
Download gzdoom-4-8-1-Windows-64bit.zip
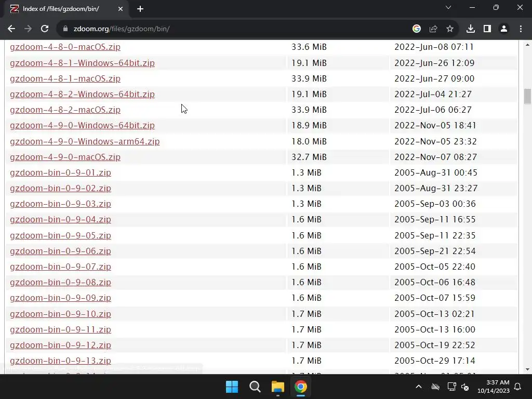[x=82, y=63]
